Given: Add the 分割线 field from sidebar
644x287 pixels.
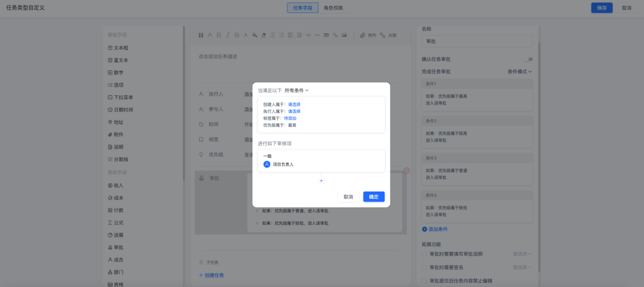Looking at the screenshot, I should click(118, 159).
